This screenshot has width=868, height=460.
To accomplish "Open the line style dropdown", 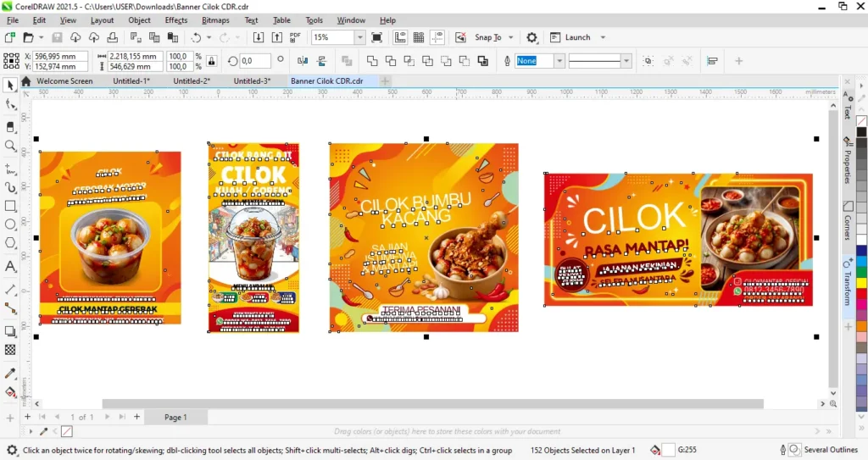I will coord(626,61).
